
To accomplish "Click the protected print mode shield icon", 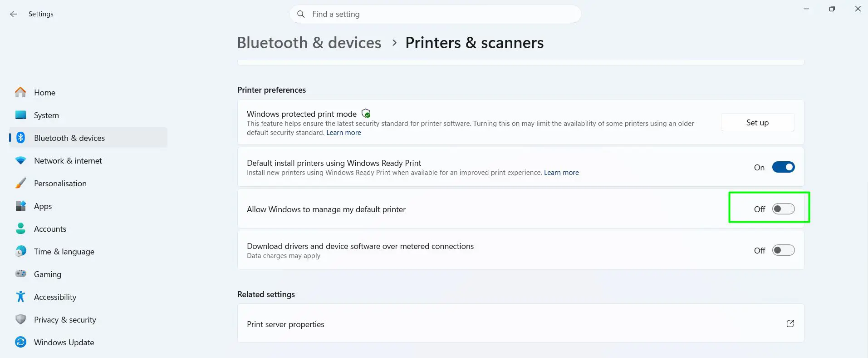I will (366, 113).
